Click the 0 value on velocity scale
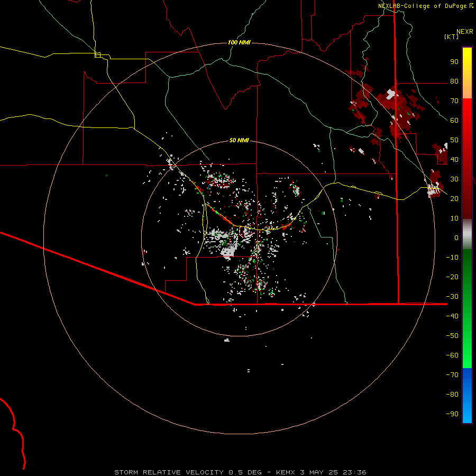This screenshot has width=476, height=476. click(456, 237)
